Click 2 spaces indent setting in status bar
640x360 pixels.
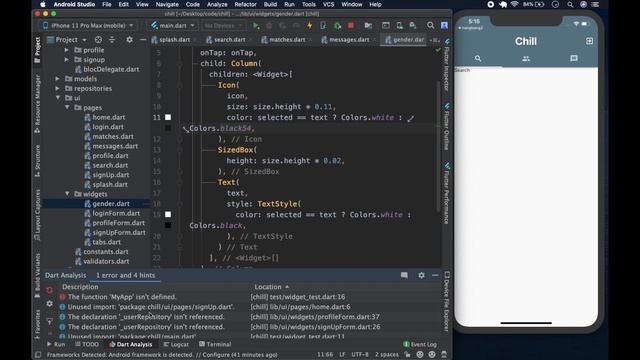pos(387,354)
